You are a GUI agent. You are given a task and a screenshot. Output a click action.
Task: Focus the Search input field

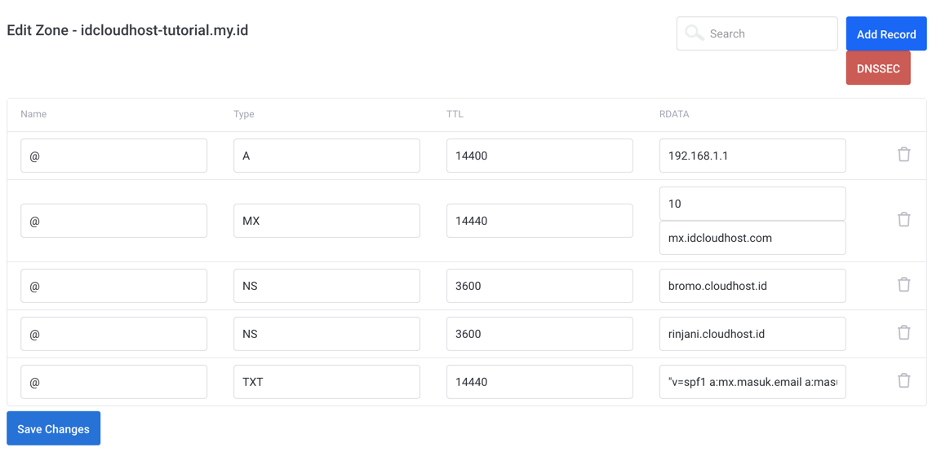tap(768, 34)
